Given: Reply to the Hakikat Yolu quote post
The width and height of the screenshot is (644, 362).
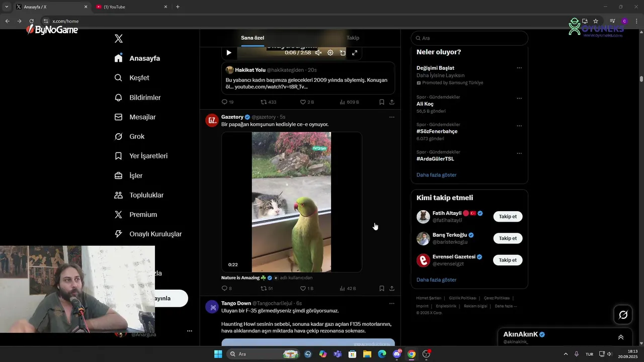Looking at the screenshot, I should 227,102.
